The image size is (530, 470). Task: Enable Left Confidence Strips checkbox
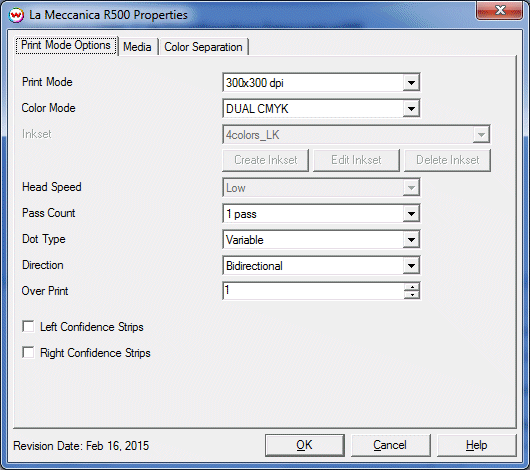coord(28,327)
